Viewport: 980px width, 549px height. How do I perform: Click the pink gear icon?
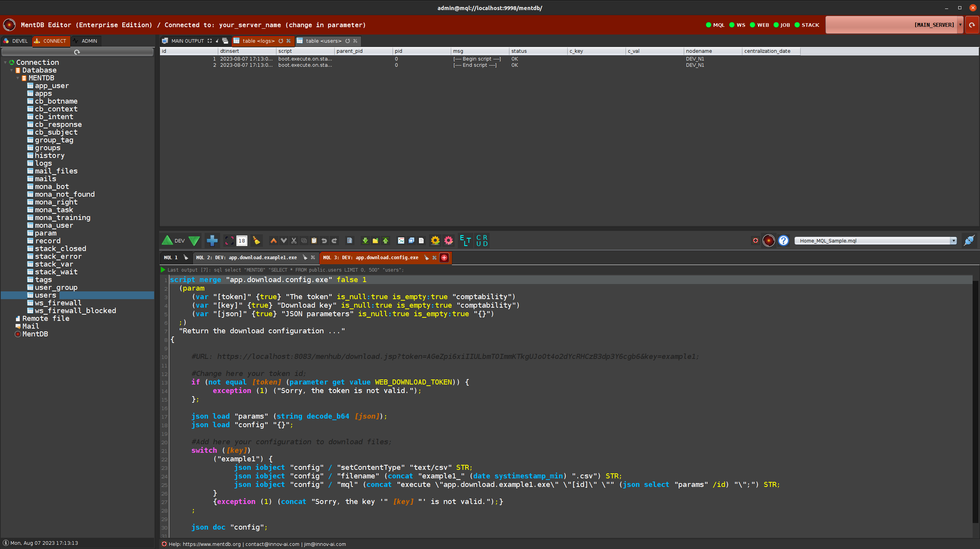coord(448,241)
